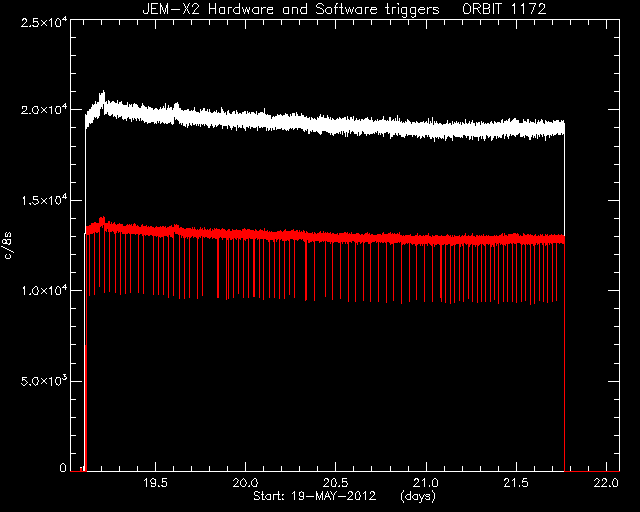Viewport: 640px width, 512px height.
Task: Click the 5.0×10³ y-axis tick label
Action: pyautogui.click(x=44, y=381)
